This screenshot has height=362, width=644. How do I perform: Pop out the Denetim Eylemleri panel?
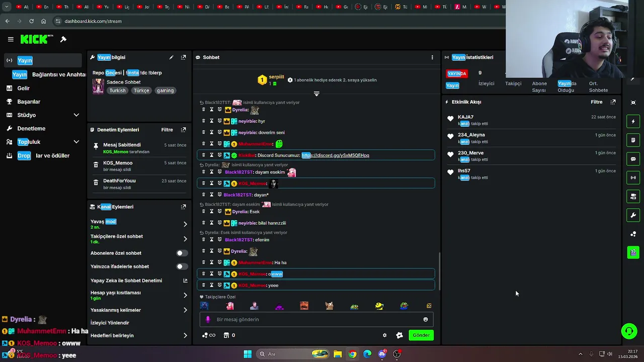pyautogui.click(x=183, y=130)
